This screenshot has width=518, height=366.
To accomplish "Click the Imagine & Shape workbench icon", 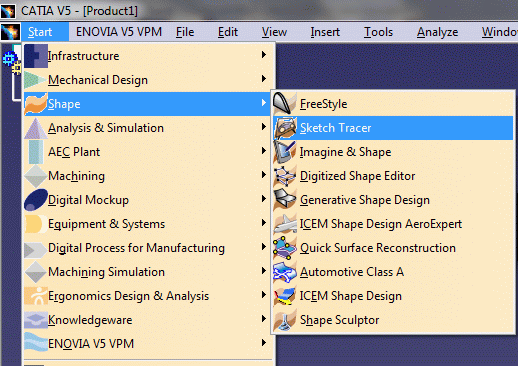I will click(285, 152).
